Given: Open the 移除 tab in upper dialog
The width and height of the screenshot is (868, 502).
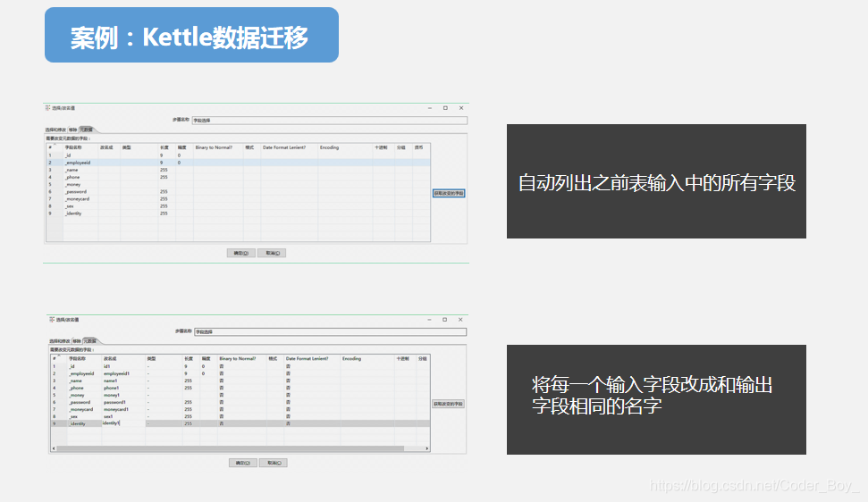Looking at the screenshot, I should (72, 130).
